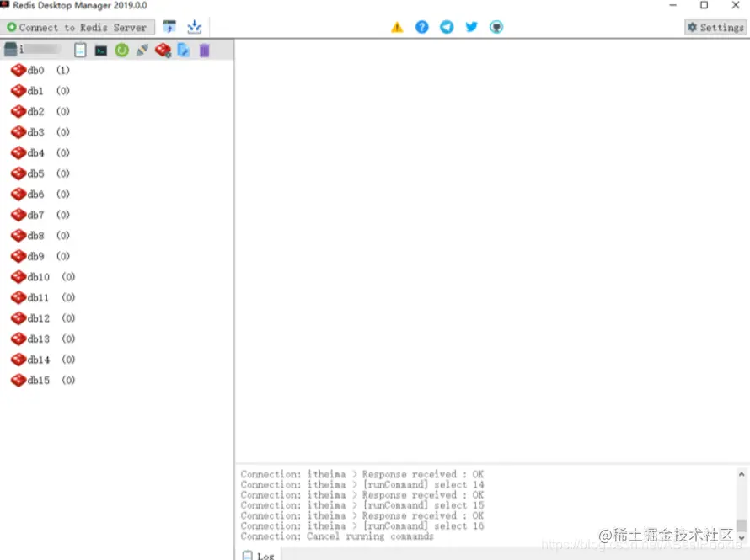Switch to the Log tab

click(x=259, y=556)
